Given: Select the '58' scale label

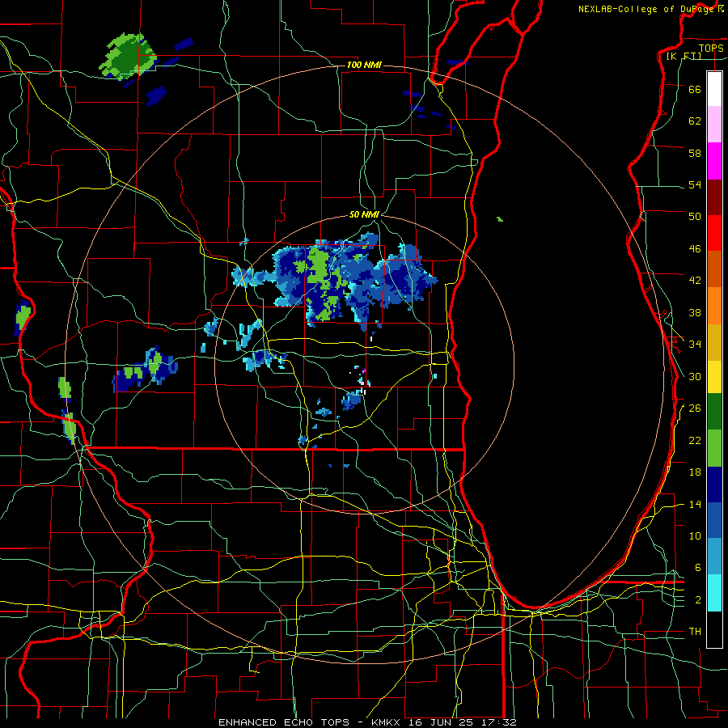Looking at the screenshot, I should pos(695,153).
